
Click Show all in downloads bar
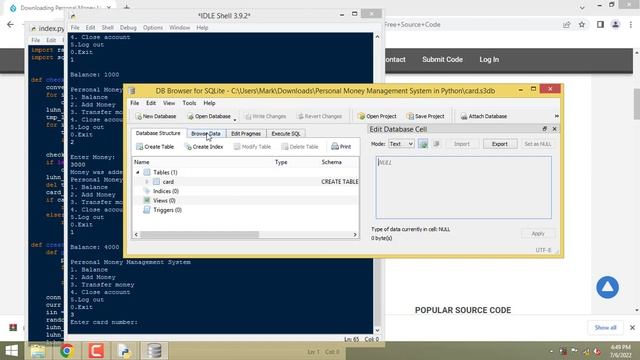click(605, 327)
